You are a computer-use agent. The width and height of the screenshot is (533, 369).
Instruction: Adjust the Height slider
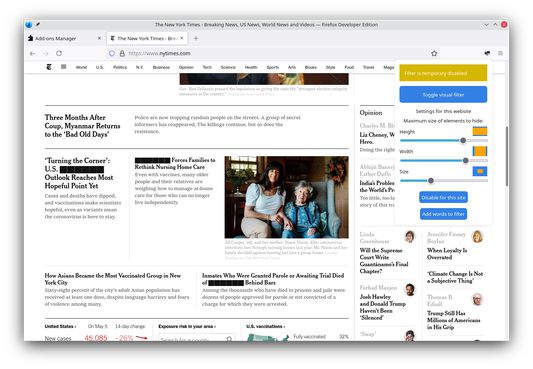click(x=444, y=140)
